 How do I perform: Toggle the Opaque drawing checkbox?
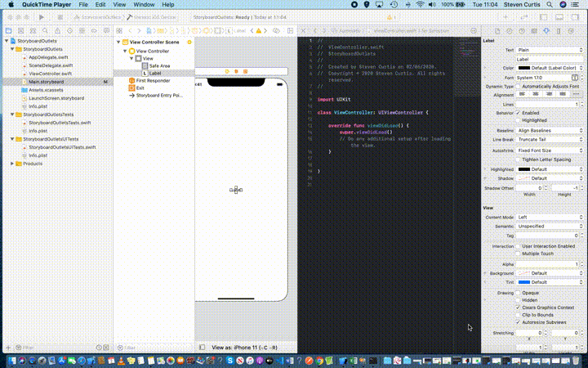click(518, 293)
